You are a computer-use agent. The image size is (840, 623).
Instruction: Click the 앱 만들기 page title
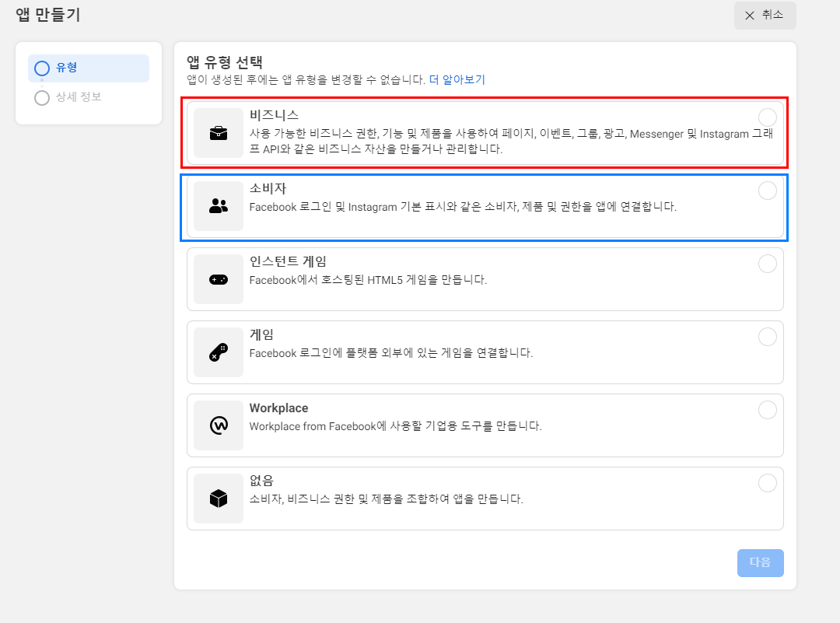(x=48, y=15)
